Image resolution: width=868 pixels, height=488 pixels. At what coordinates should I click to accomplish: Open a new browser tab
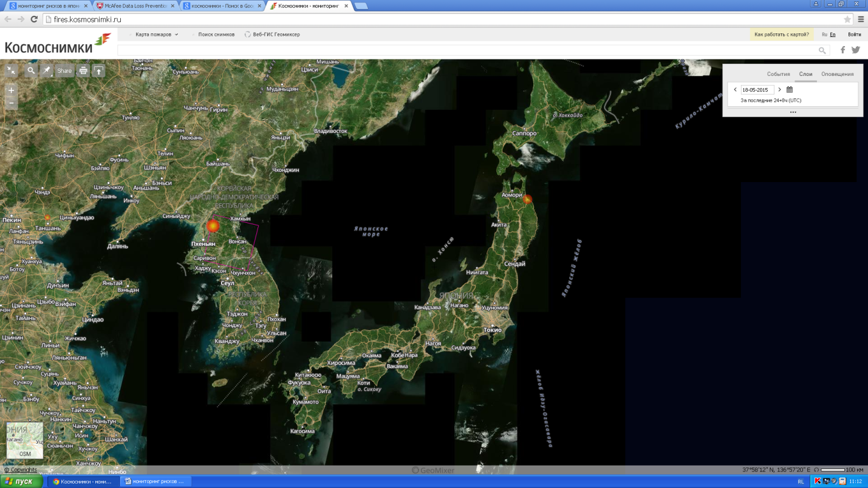point(361,5)
